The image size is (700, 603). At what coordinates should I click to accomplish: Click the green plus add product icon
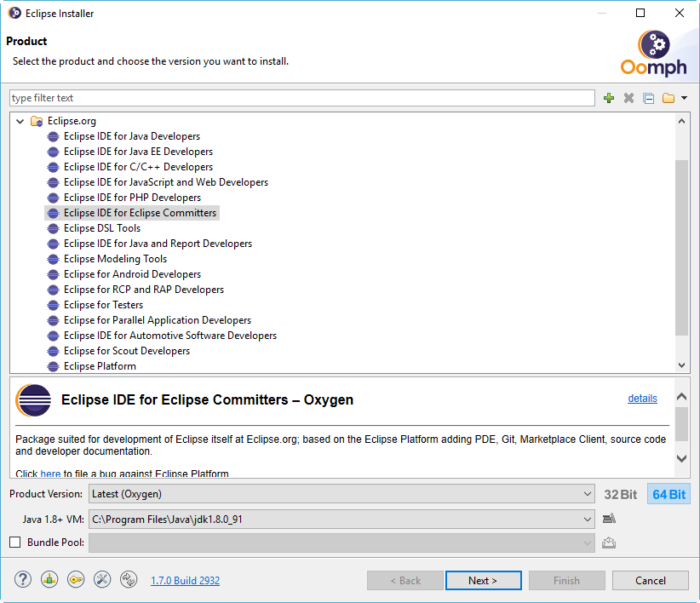point(609,98)
